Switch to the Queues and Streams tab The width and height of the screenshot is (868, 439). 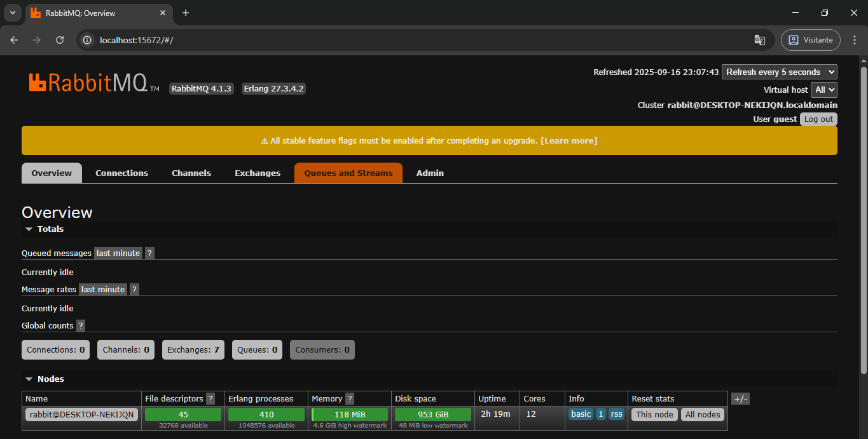(x=348, y=173)
